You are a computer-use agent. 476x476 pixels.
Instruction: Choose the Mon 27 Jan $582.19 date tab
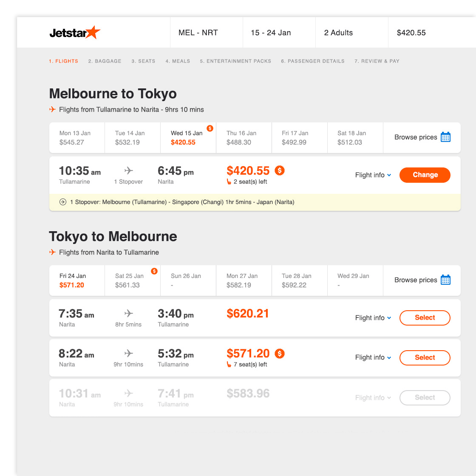244,280
